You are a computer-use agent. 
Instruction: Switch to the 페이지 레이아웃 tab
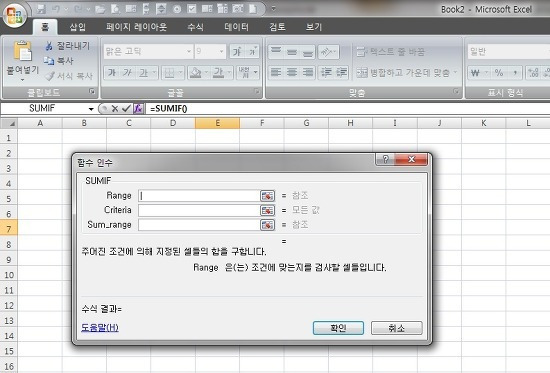click(136, 27)
